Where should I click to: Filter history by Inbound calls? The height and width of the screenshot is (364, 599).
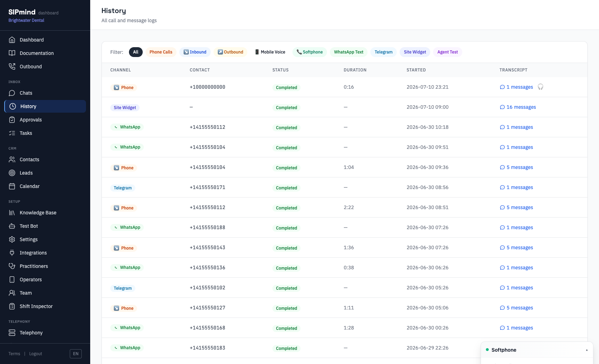click(195, 52)
